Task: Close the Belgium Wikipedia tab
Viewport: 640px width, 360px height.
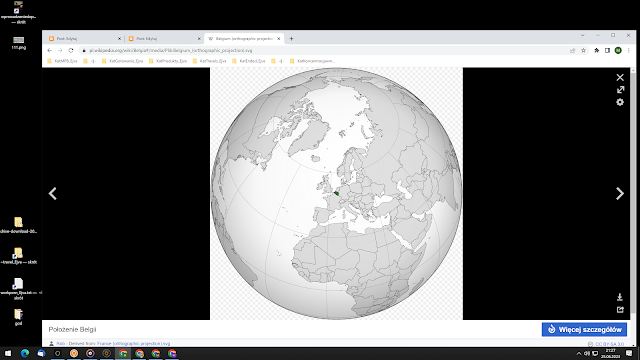Action: coord(278,38)
